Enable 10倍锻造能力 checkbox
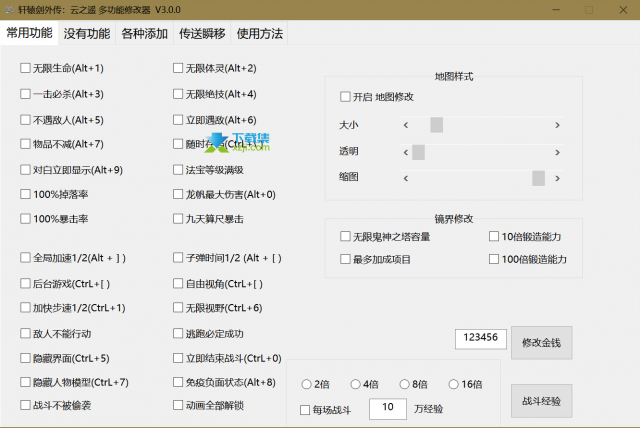 click(x=494, y=236)
